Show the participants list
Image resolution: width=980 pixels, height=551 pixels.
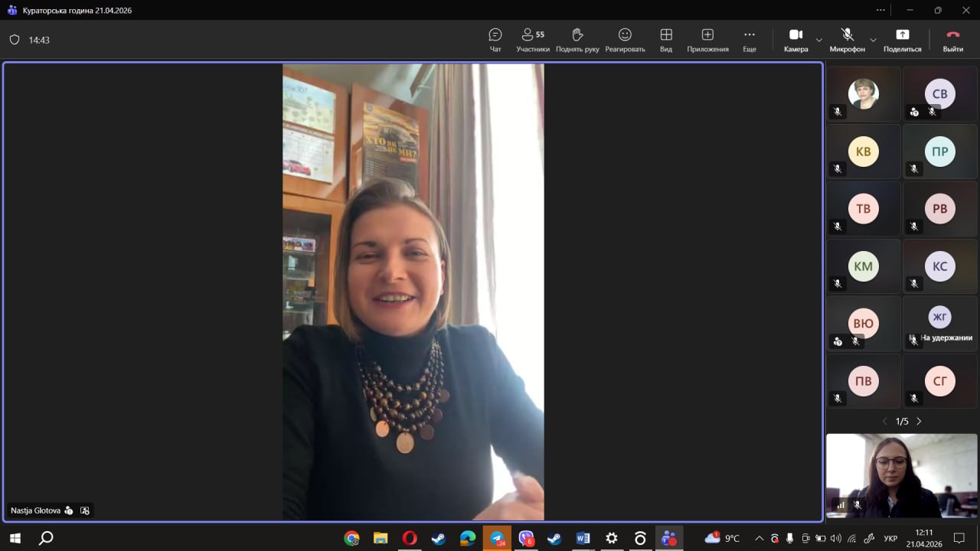[x=533, y=40]
